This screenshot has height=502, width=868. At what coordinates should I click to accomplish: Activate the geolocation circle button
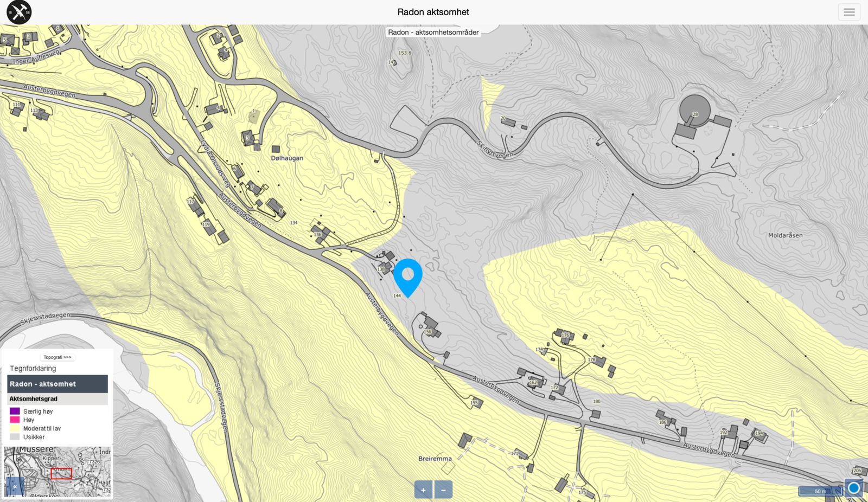point(854,488)
